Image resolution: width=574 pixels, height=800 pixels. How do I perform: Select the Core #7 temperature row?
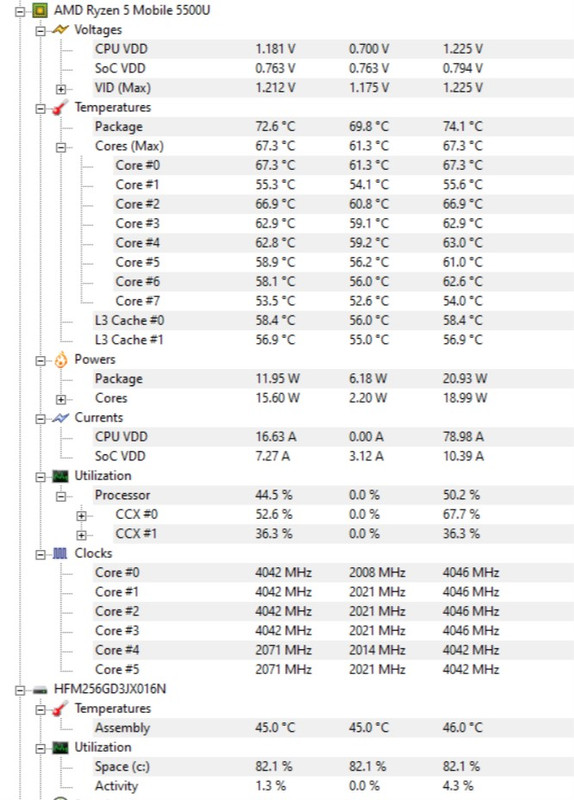point(343,301)
